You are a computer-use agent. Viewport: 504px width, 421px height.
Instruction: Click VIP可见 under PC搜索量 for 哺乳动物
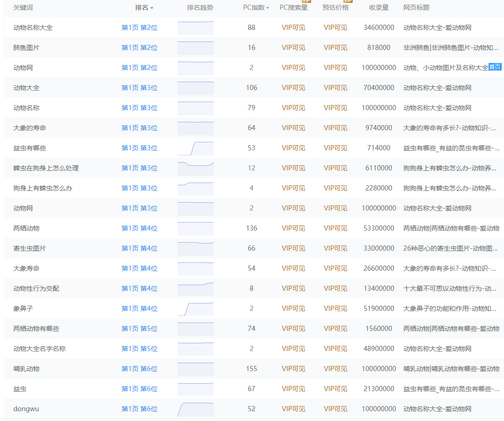[x=293, y=369]
